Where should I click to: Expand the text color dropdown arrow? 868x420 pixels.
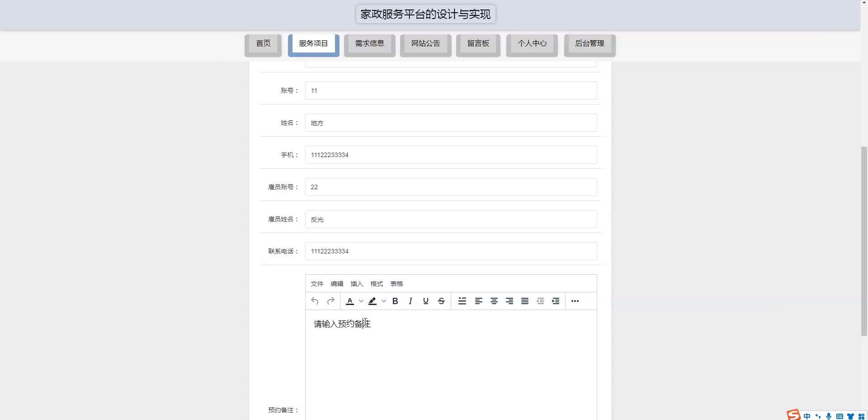pos(361,301)
